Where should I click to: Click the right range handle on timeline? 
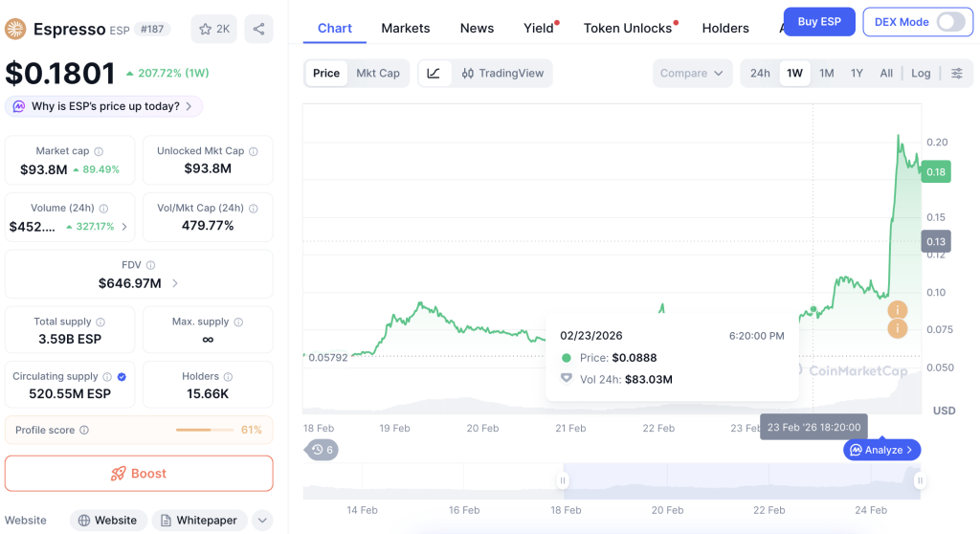point(920,480)
